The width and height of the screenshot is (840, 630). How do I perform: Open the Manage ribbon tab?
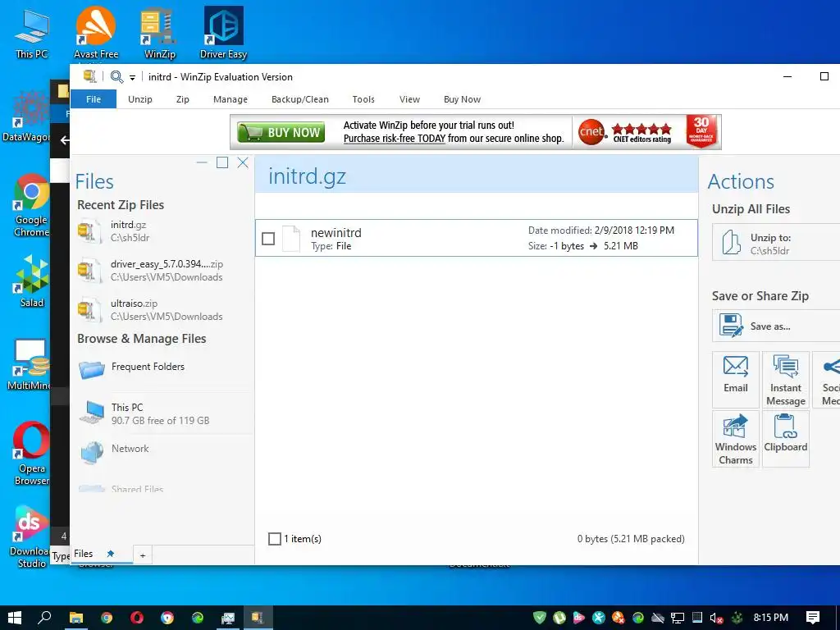click(231, 99)
